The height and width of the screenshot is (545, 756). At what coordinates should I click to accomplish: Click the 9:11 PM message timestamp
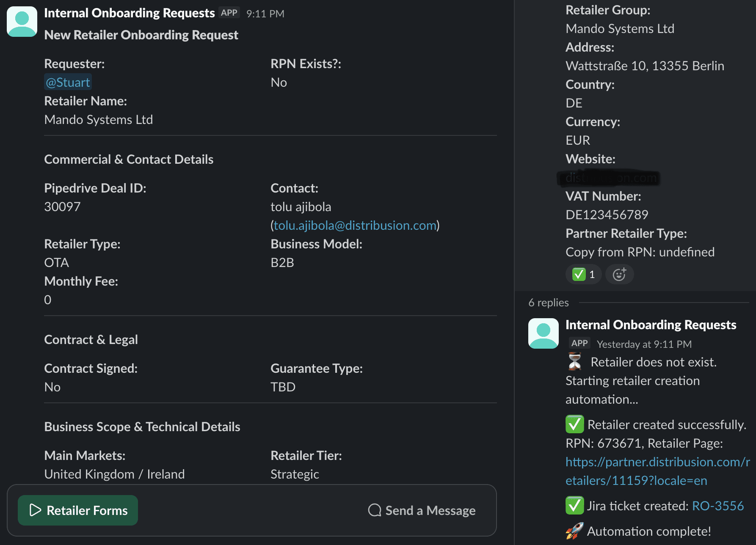265,13
